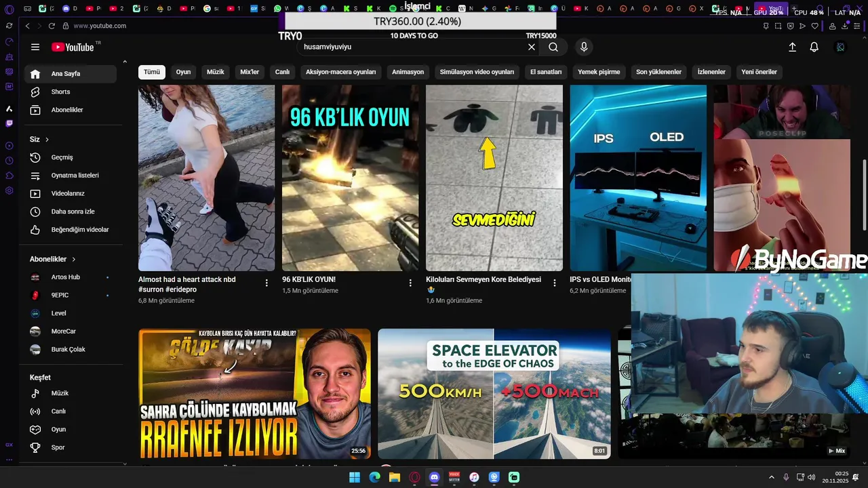Open Videolarınız
The width and height of the screenshot is (868, 488).
[x=71, y=193]
